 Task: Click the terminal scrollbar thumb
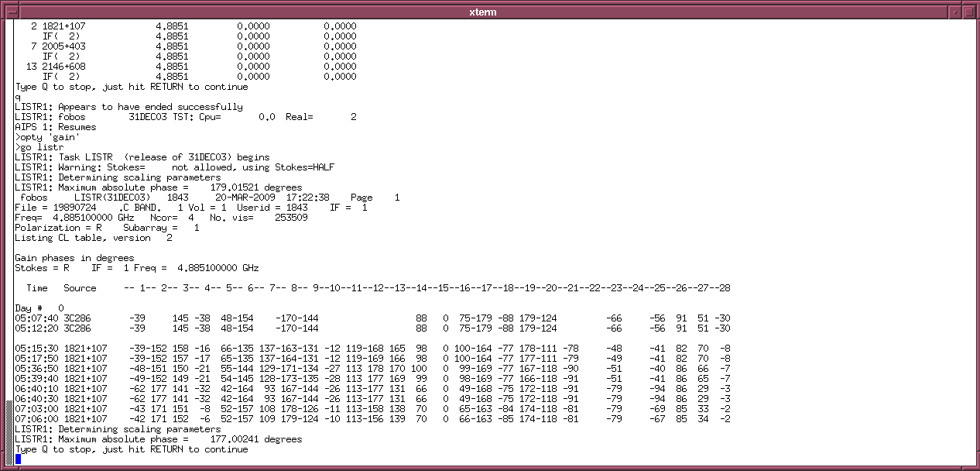point(9,431)
